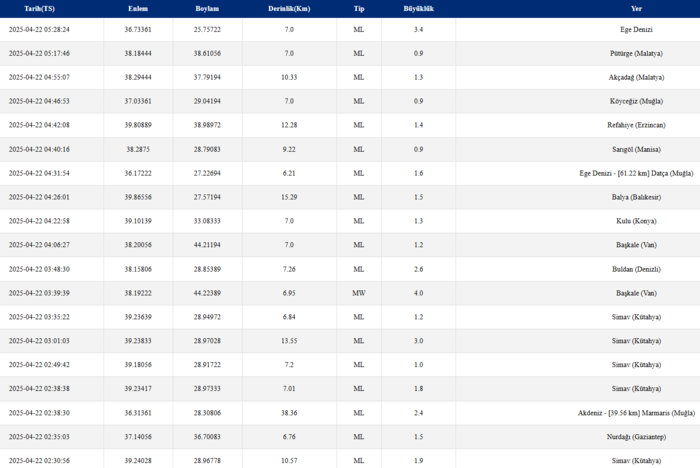Click magnitude value 4.0
The height and width of the screenshot is (468, 700).
click(x=418, y=293)
